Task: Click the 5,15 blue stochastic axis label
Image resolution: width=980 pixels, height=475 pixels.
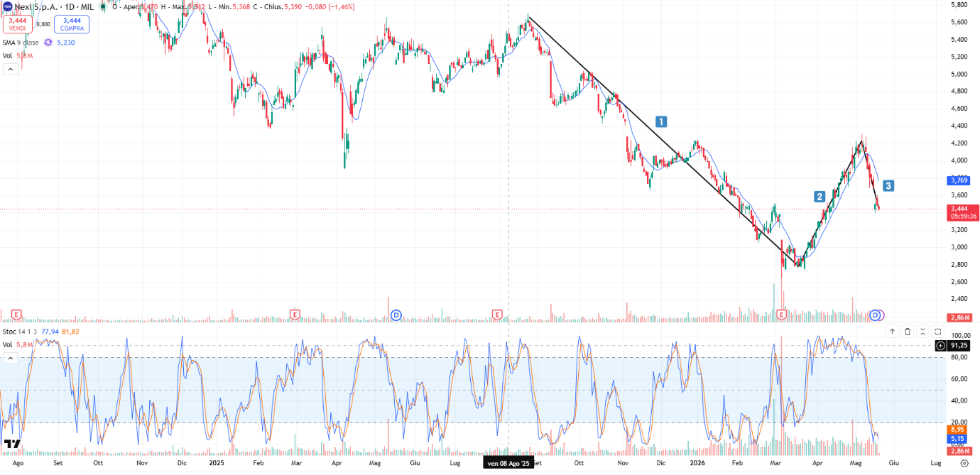Action: 957,439
